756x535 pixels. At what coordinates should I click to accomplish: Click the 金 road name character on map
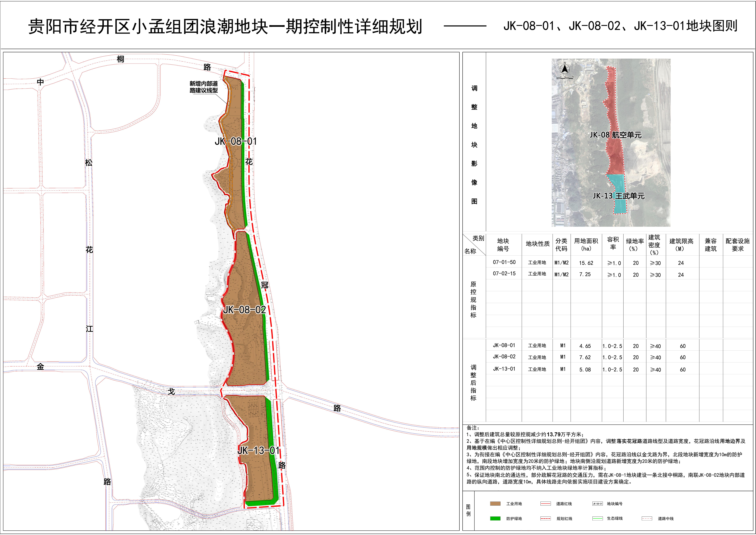coord(40,367)
